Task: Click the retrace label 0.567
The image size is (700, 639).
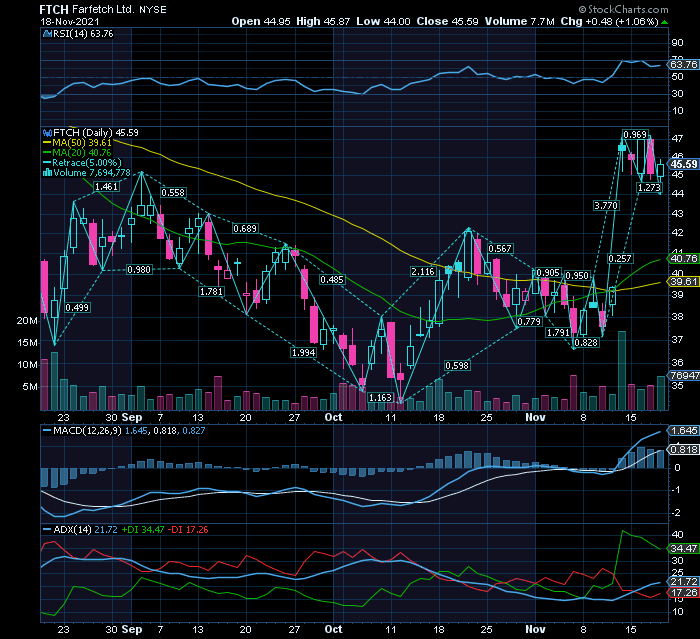Action: click(500, 249)
